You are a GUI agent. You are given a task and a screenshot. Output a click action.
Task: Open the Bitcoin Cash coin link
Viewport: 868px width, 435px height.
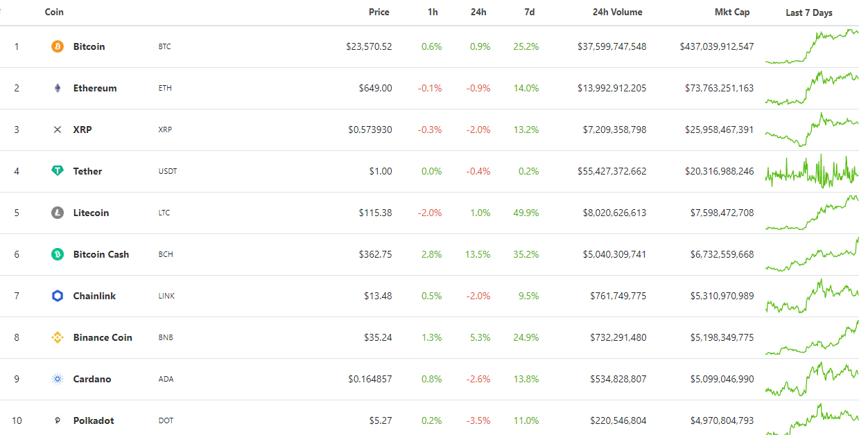[x=101, y=254]
